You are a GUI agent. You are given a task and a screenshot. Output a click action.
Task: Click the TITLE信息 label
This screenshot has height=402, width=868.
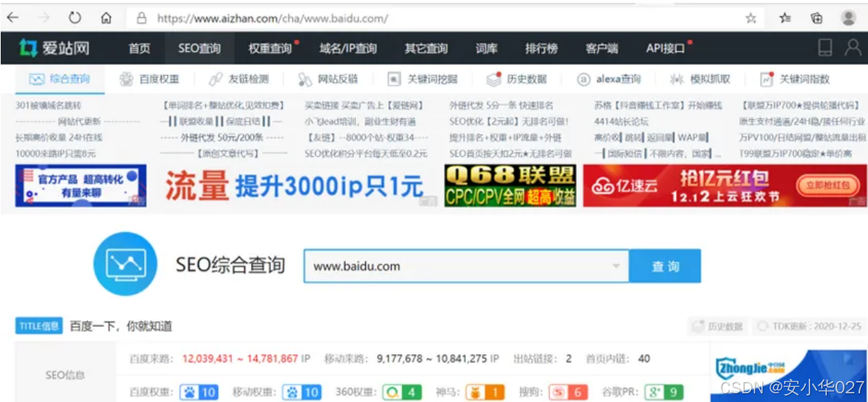[x=39, y=326]
